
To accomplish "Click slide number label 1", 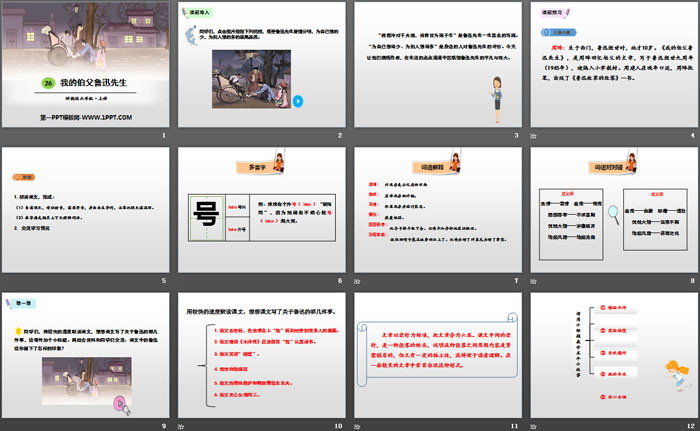I will click(x=164, y=135).
